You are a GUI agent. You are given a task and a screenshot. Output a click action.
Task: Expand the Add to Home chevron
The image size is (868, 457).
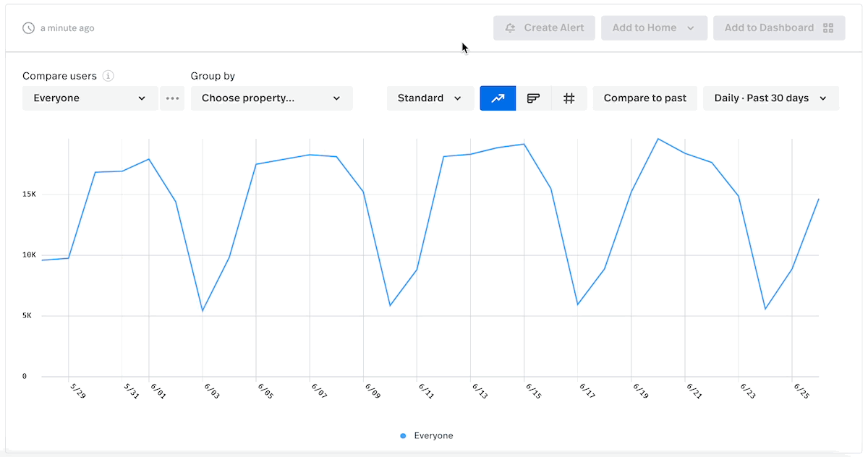tap(691, 28)
